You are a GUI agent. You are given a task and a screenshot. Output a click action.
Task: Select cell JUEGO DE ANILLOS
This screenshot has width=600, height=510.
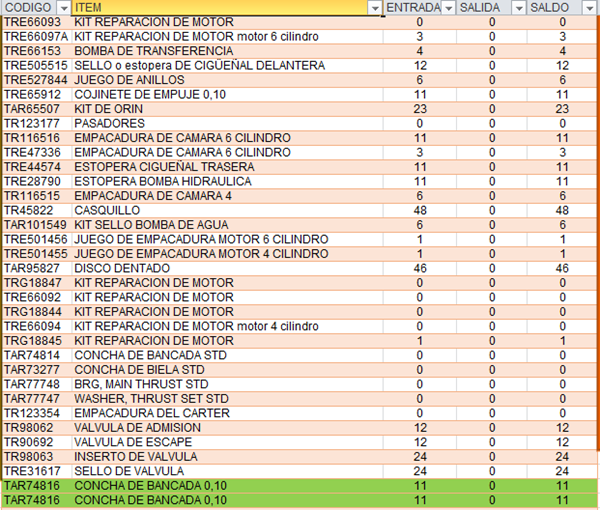[227, 80]
